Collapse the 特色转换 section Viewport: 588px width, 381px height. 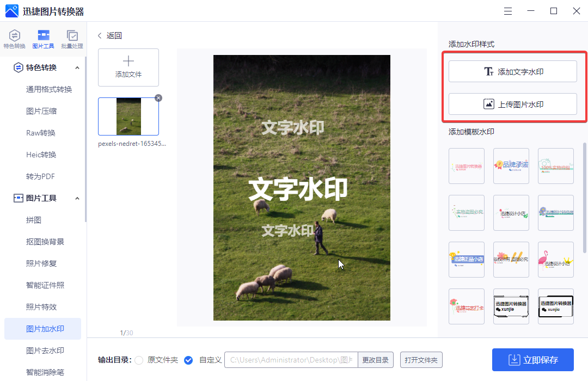[x=77, y=67]
